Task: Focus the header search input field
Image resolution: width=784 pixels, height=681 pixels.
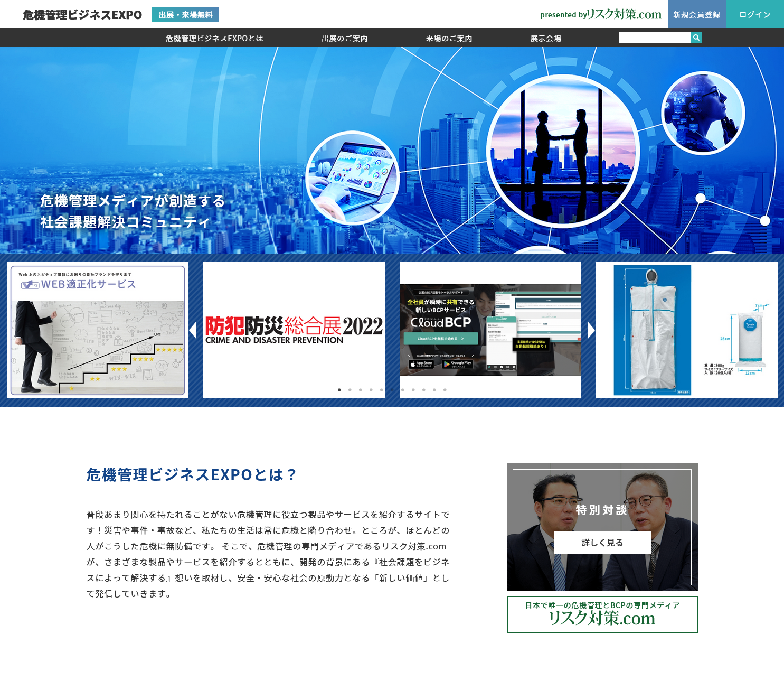Action: [x=655, y=38]
